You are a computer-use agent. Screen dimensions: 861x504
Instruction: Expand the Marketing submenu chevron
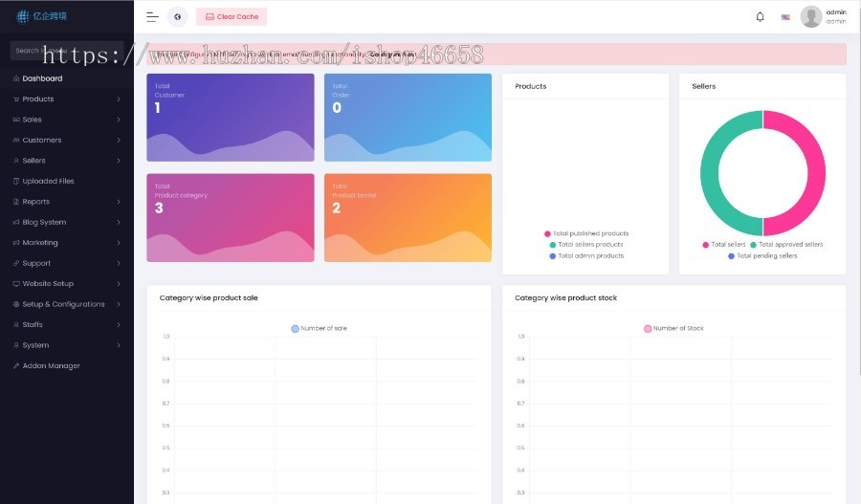[119, 243]
